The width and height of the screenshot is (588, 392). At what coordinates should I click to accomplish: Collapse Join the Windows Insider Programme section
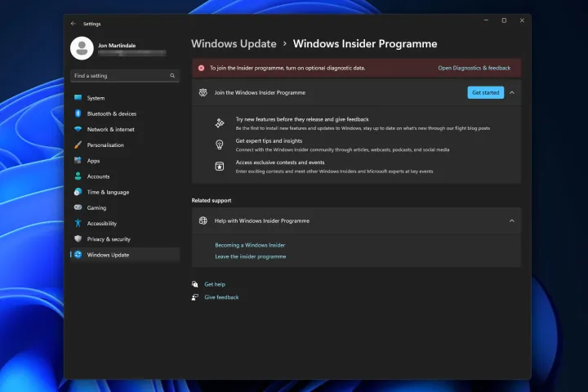[x=512, y=92]
